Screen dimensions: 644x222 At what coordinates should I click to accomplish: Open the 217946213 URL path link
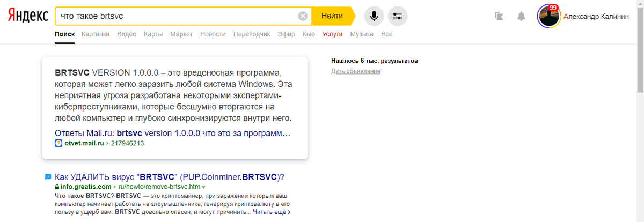[127, 143]
